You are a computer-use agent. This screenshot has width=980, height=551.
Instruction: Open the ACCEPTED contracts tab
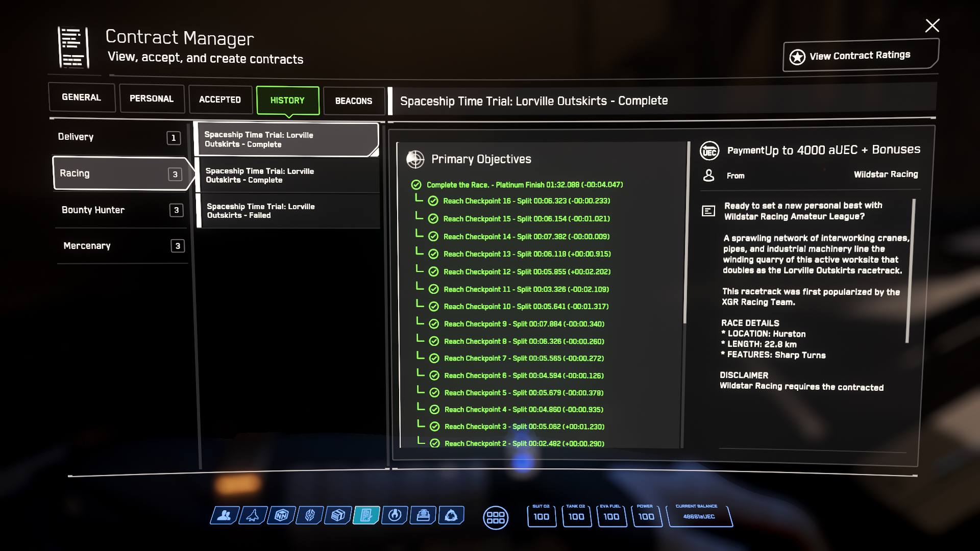click(x=220, y=99)
